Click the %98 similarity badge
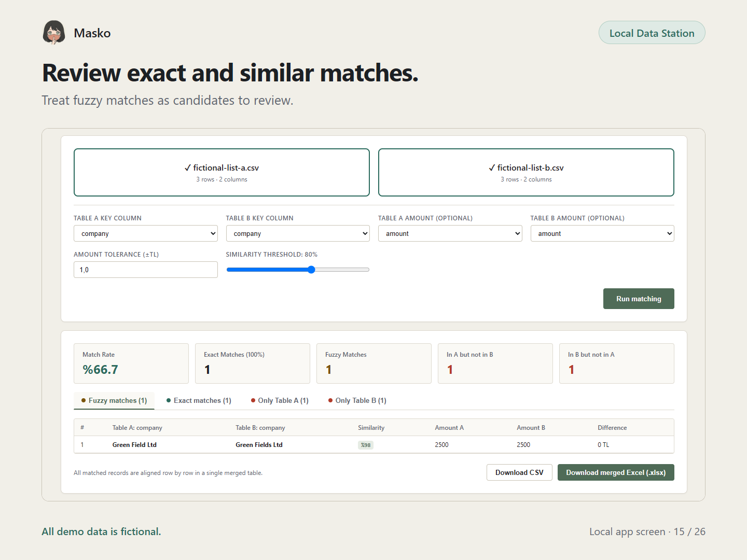The image size is (747, 560). [366, 445]
